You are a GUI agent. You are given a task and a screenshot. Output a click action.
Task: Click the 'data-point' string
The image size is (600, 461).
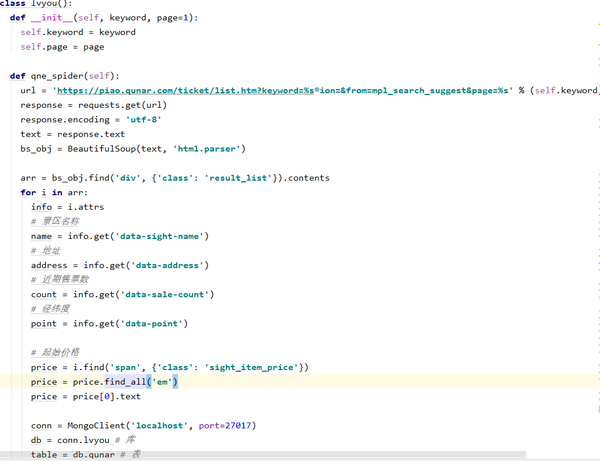[x=152, y=324]
